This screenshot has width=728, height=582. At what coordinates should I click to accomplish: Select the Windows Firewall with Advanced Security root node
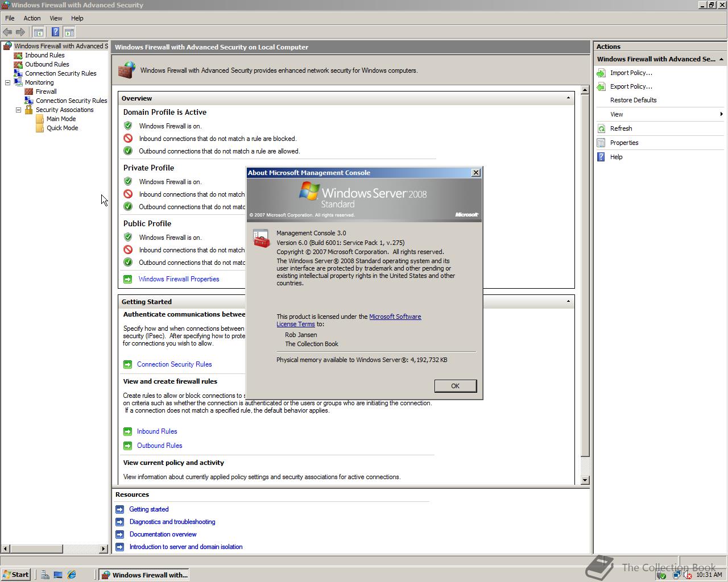(56, 46)
